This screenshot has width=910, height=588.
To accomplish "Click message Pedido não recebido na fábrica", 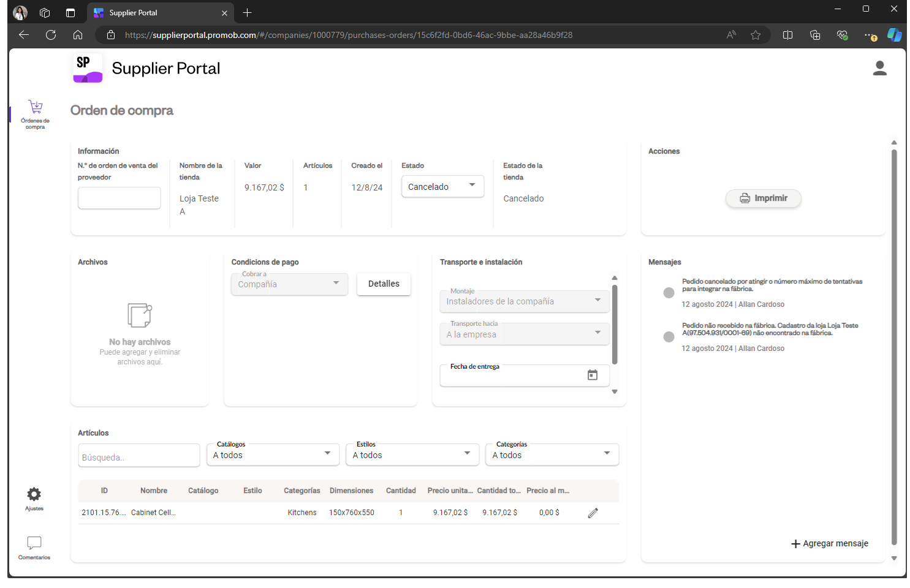I will (770, 329).
